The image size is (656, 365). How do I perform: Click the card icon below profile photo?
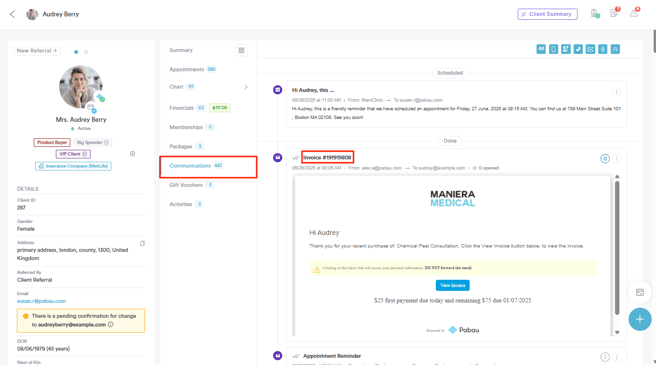pos(91,108)
